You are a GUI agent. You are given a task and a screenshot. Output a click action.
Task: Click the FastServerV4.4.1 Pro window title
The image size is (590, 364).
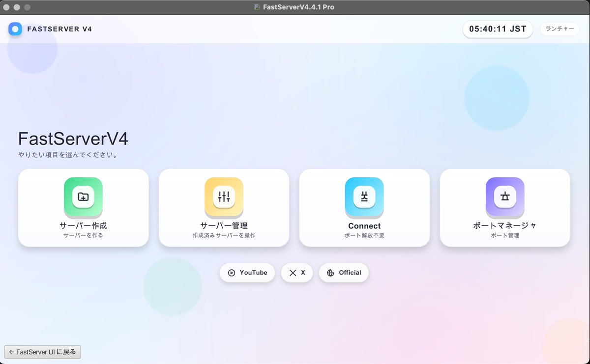(x=298, y=7)
